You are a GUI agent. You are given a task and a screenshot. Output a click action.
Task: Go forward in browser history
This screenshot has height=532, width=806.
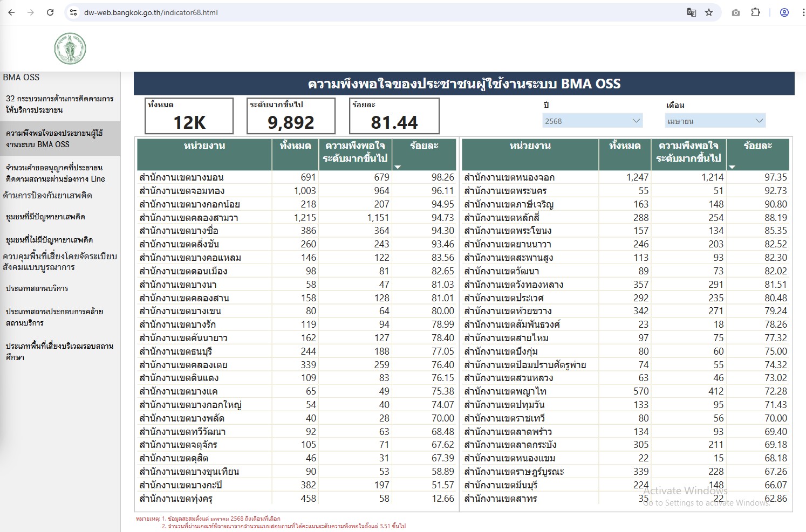31,12
